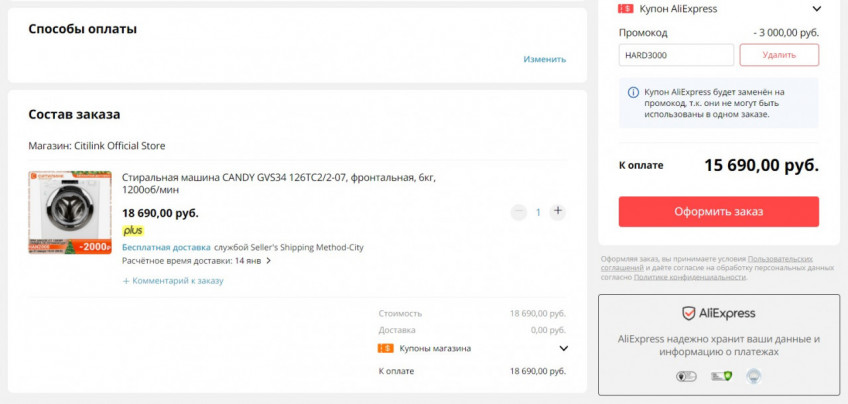Open the washing machine product thumbnail
This screenshot has height=404, width=848.
click(69, 212)
